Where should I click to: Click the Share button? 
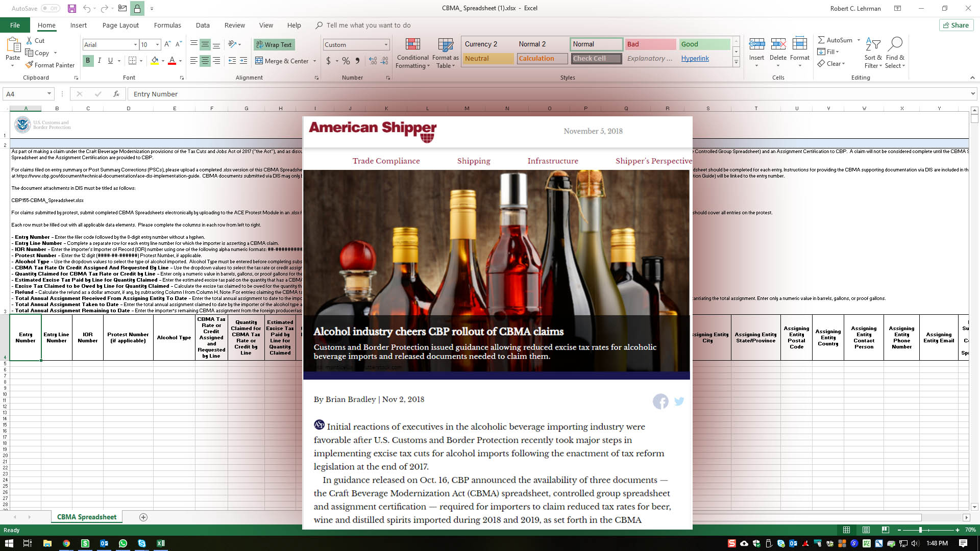[956, 25]
